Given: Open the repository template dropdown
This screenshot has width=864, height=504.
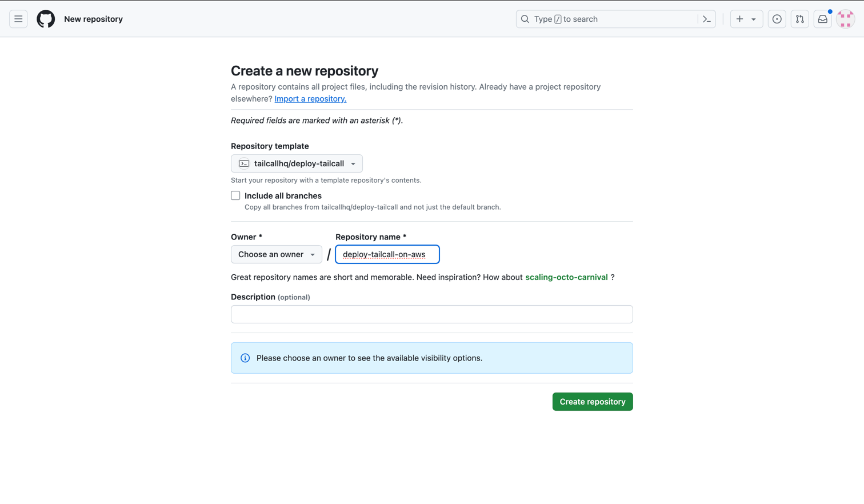Looking at the screenshot, I should (296, 163).
